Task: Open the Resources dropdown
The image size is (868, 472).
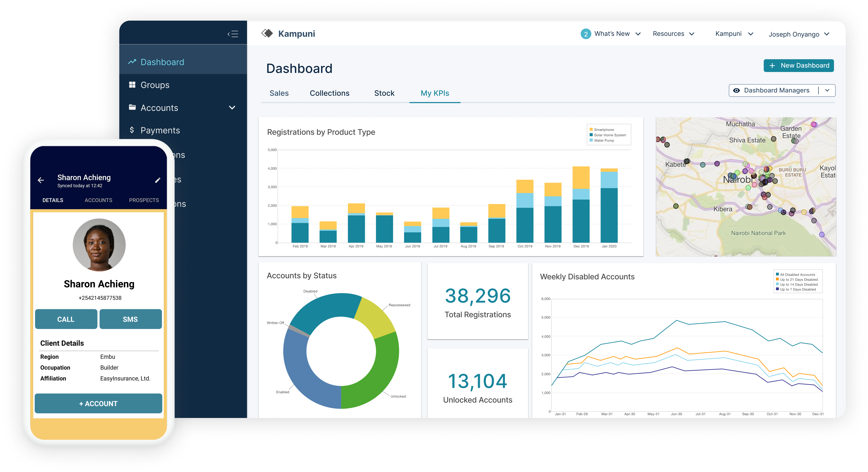Action: [x=692, y=34]
